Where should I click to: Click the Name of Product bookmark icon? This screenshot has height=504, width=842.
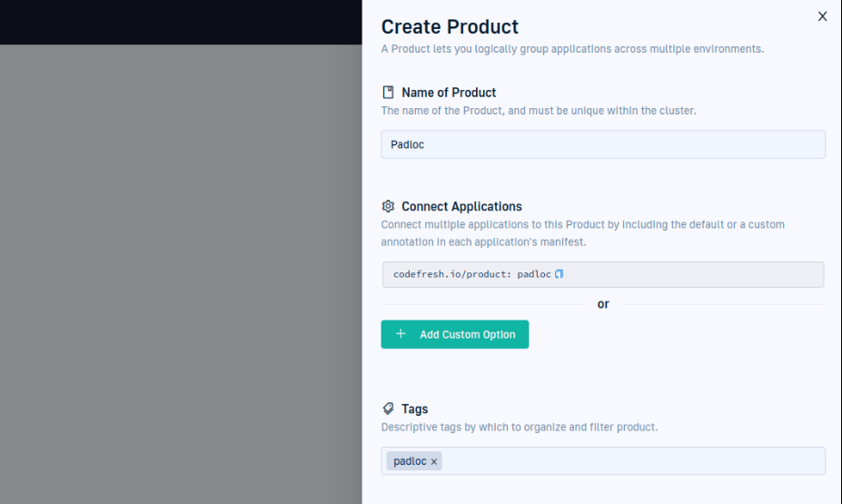click(388, 93)
